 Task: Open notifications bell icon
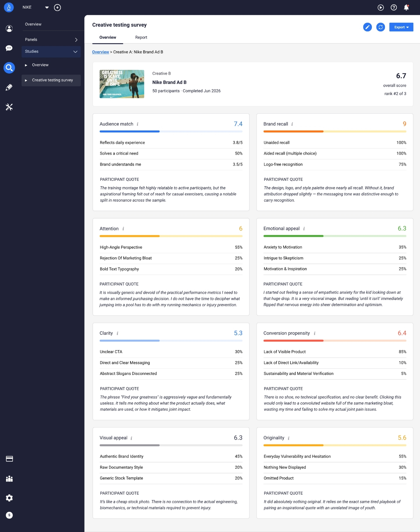click(406, 8)
